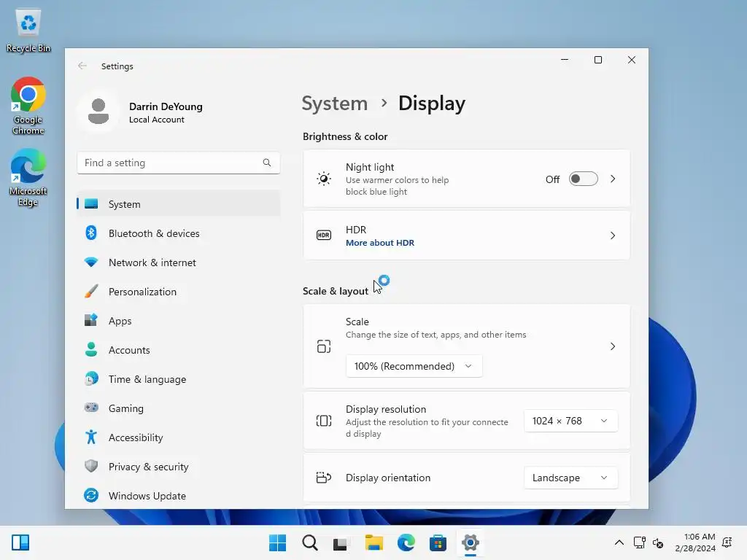Image resolution: width=747 pixels, height=560 pixels.
Task: Click the user avatar picture
Action: 98,112
